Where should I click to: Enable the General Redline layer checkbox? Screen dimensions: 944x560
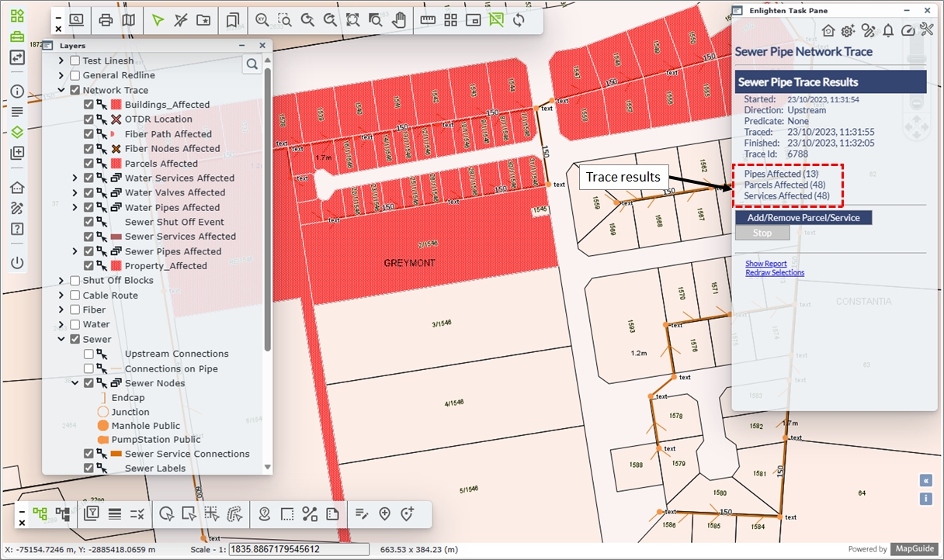point(75,75)
